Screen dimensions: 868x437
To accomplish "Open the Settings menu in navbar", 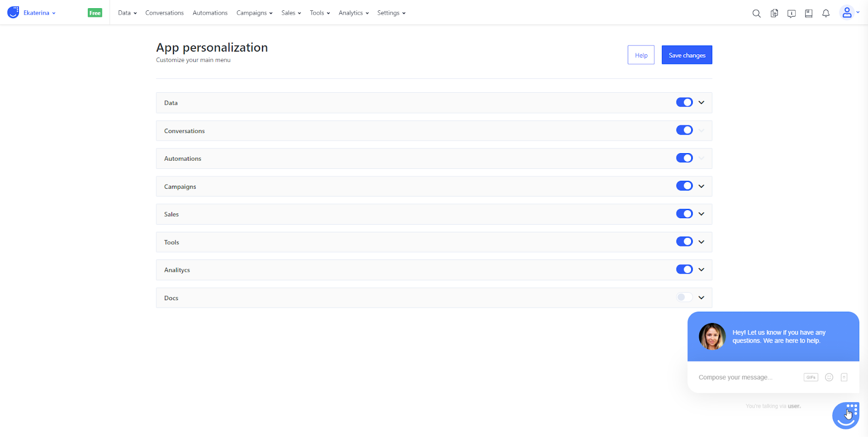I will point(391,13).
